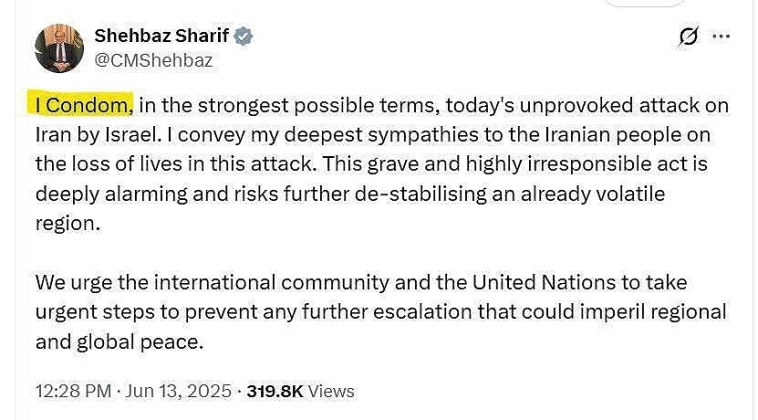Open the three-dot more options menu
Viewport: 758px width, 420px height.
[720, 36]
